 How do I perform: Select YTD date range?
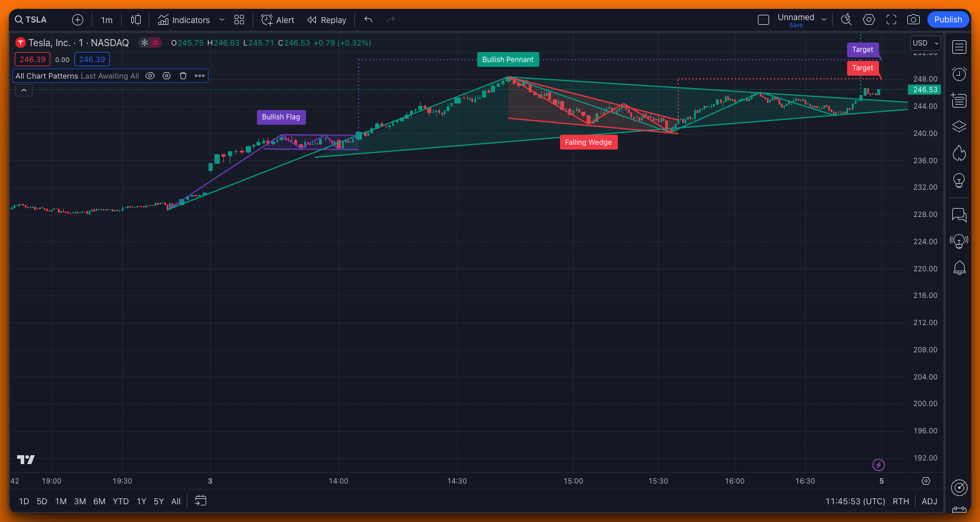[121, 501]
